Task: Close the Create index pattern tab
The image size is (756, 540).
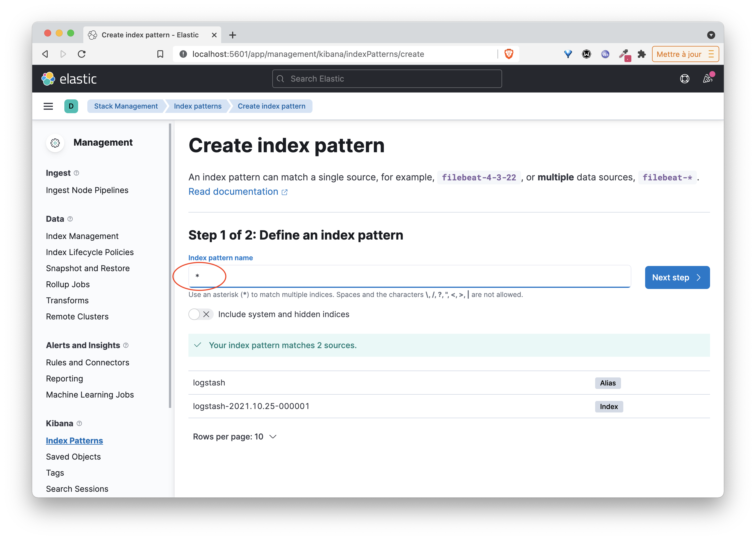Action: [214, 35]
